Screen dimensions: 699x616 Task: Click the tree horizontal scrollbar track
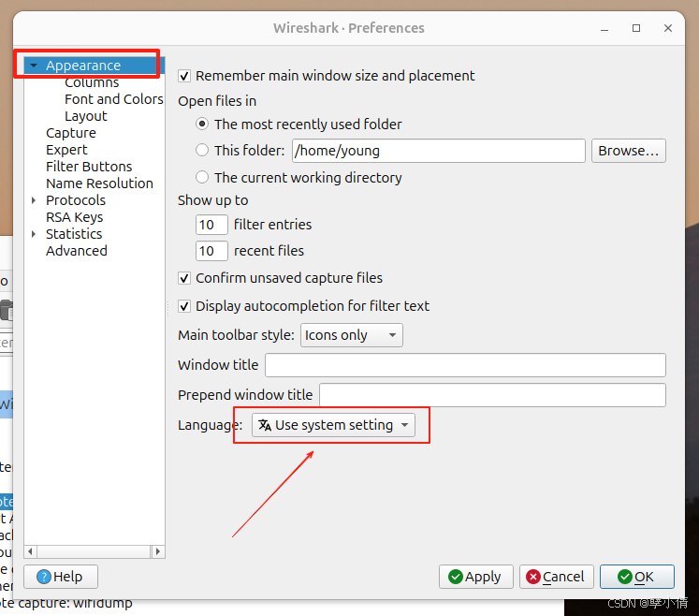click(95, 551)
